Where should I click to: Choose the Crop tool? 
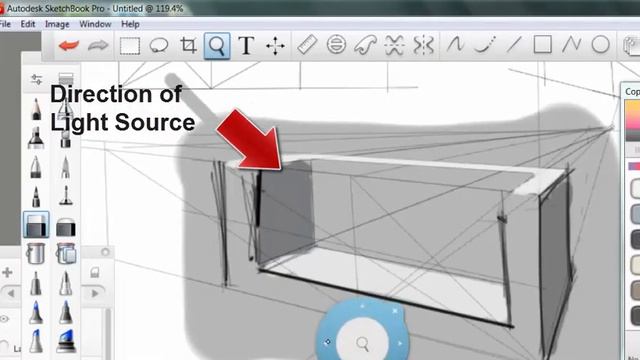[188, 45]
